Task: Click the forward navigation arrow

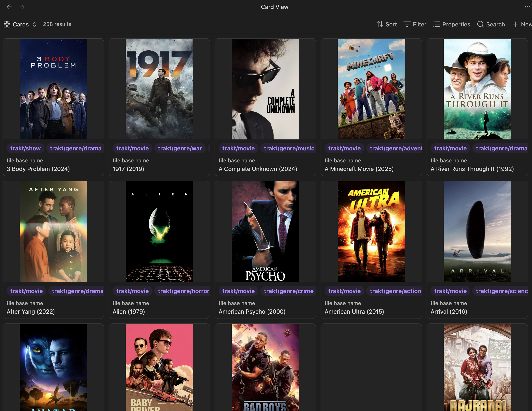Action: click(22, 7)
